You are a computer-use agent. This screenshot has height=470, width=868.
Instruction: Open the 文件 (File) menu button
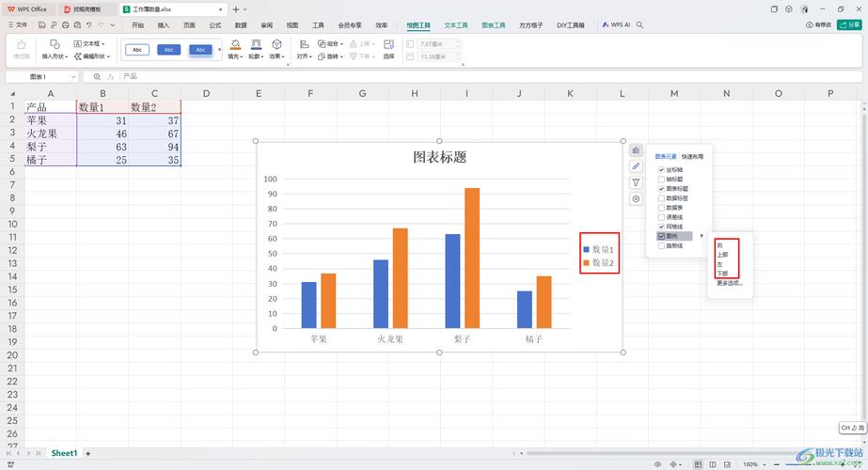pyautogui.click(x=18, y=25)
